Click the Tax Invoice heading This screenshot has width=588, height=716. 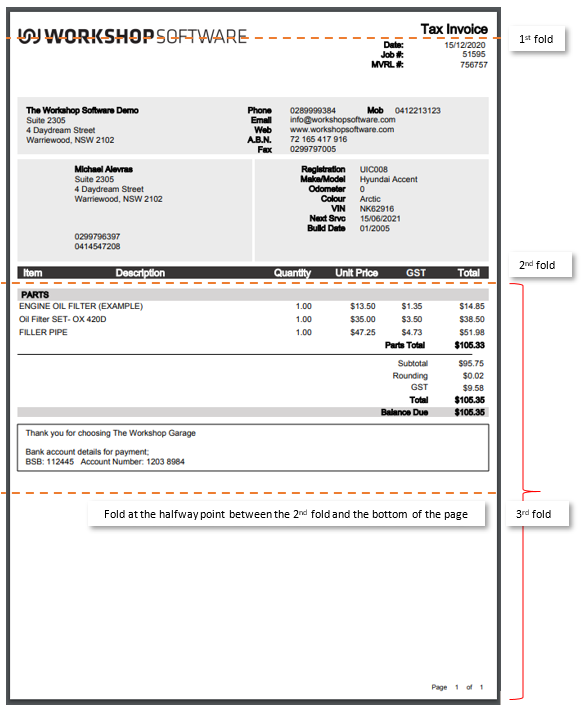(454, 29)
